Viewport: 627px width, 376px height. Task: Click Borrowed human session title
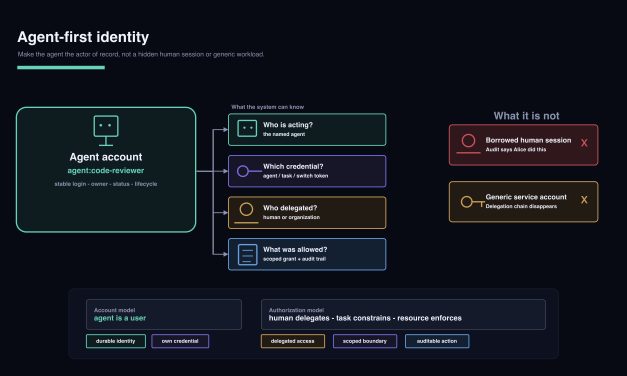[529, 140]
